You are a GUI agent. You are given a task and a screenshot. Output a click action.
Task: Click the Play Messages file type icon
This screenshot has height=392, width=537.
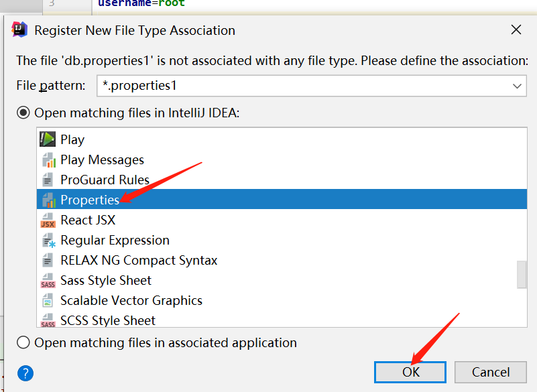coord(48,159)
